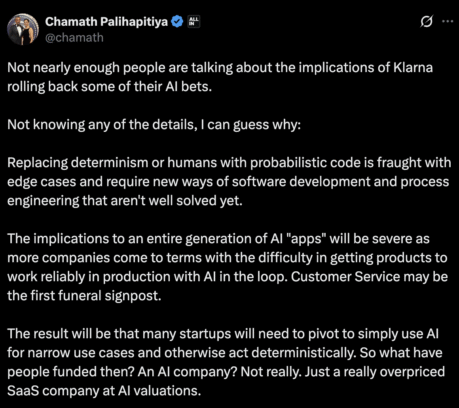Click the Grok explain-post icon
Viewport: 459px width, 408px height.
(x=426, y=22)
